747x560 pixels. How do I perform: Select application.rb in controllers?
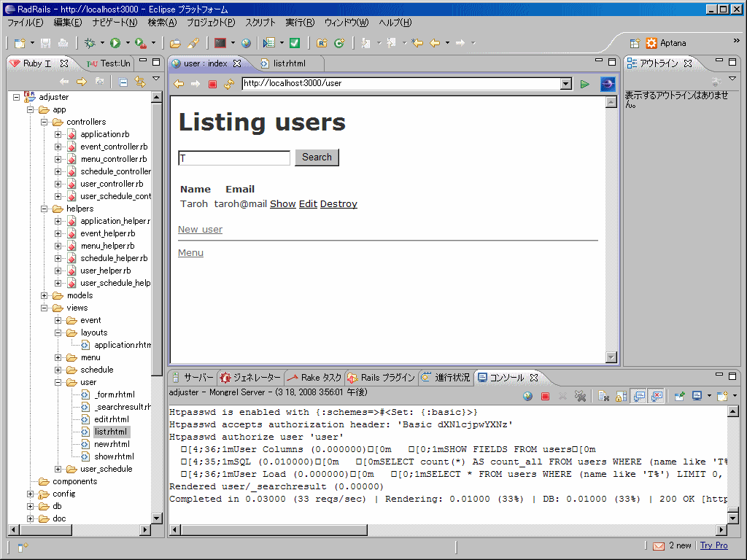point(105,134)
